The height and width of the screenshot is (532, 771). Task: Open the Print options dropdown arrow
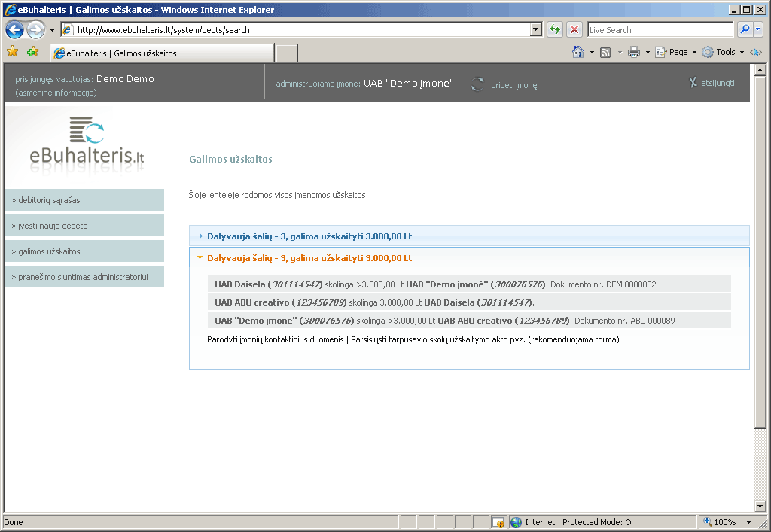648,52
